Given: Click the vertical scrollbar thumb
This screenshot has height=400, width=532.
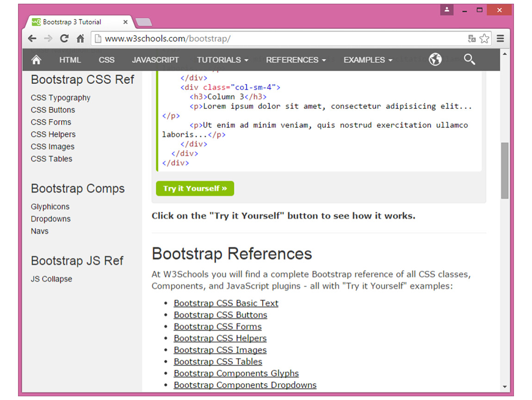Looking at the screenshot, I should point(504,170).
